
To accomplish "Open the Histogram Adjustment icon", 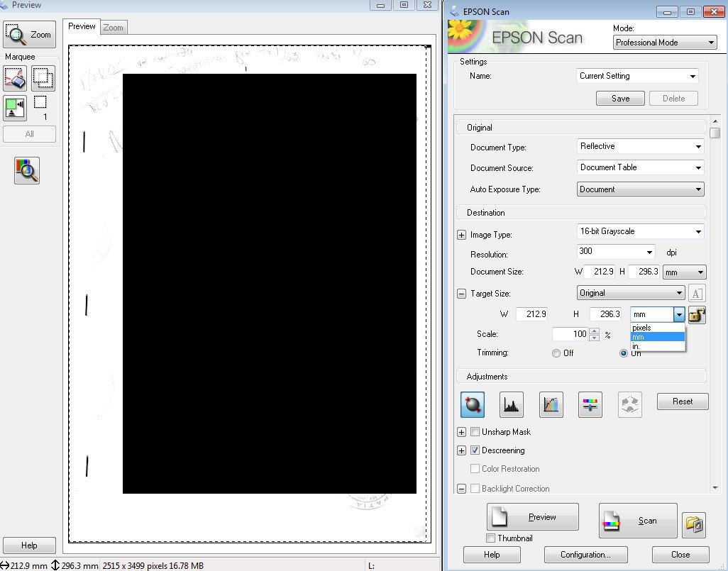I will coord(511,404).
